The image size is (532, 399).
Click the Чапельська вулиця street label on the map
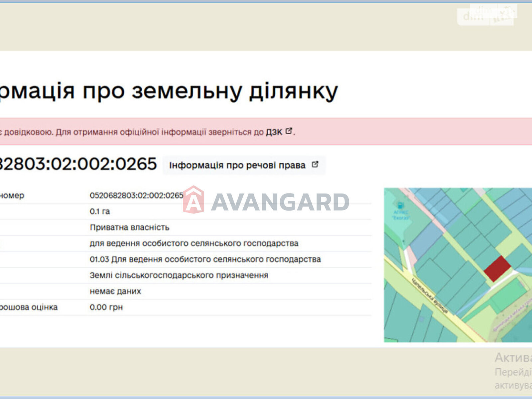[x=429, y=296]
